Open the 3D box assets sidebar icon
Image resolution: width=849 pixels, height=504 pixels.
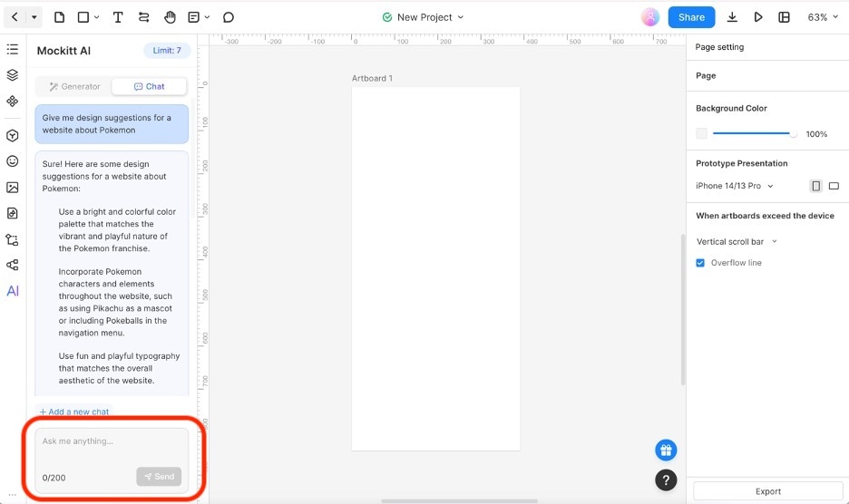pos(13,135)
